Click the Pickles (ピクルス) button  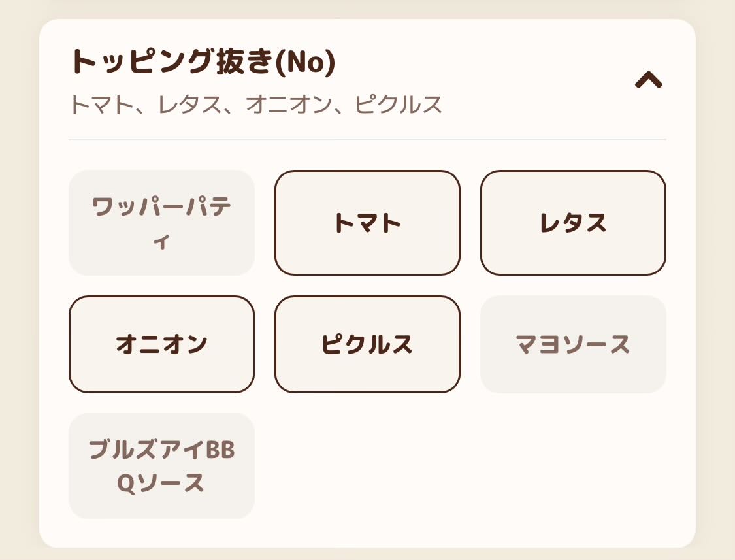[x=367, y=344]
